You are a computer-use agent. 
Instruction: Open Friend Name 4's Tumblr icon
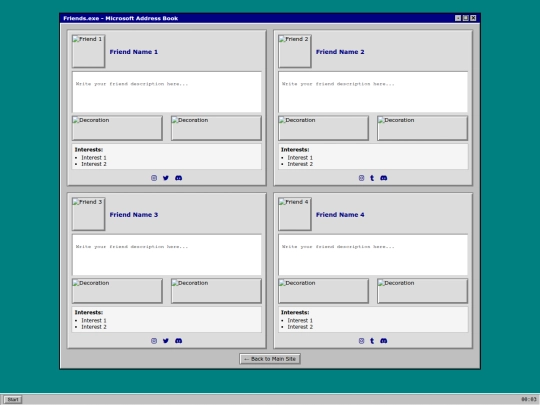(x=372, y=341)
